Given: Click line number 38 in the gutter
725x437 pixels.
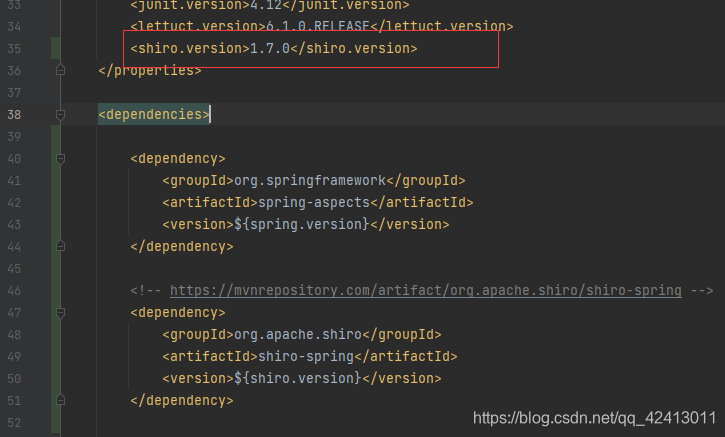Looking at the screenshot, I should pyautogui.click(x=14, y=114).
